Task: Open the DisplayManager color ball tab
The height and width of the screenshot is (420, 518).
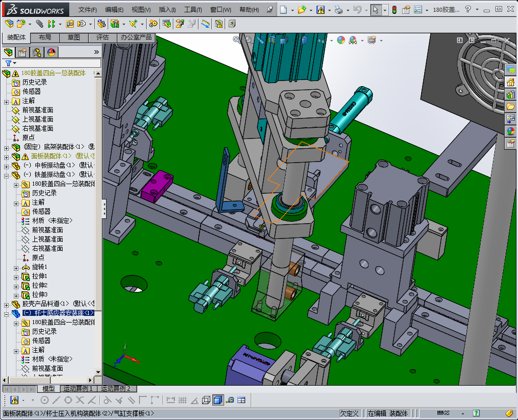Action: [x=51, y=52]
